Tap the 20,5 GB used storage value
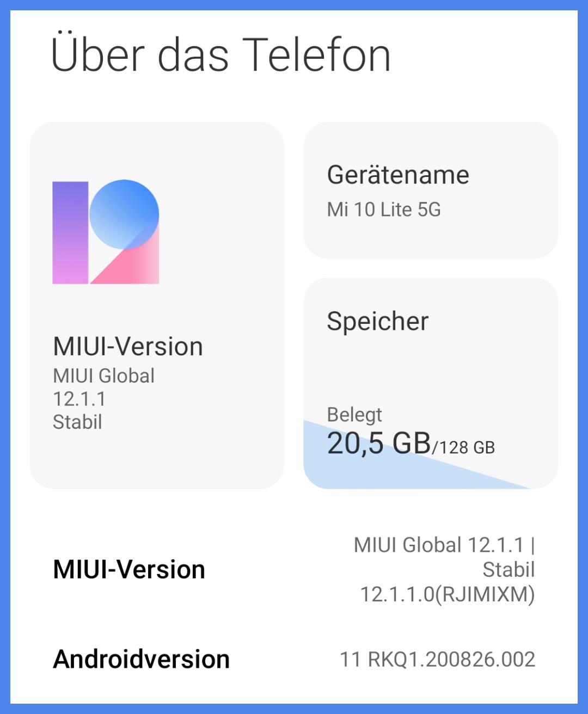 (x=379, y=443)
